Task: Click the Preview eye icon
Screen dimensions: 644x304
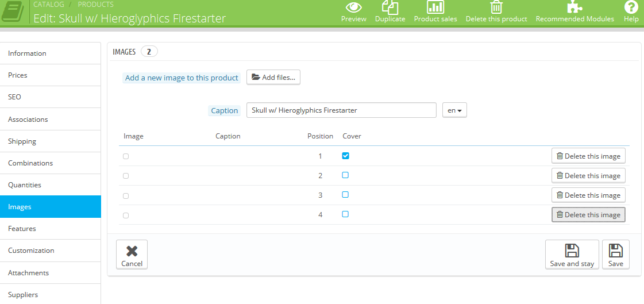Action: point(353,7)
